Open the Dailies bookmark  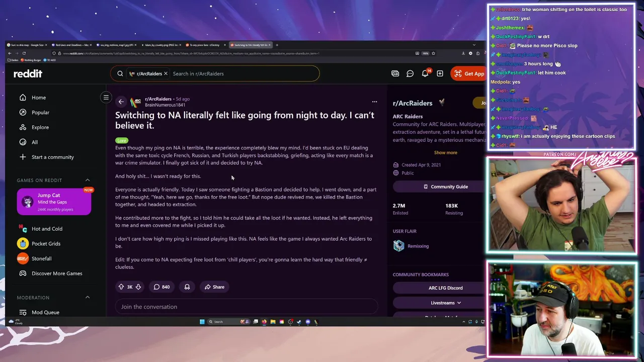[14, 60]
